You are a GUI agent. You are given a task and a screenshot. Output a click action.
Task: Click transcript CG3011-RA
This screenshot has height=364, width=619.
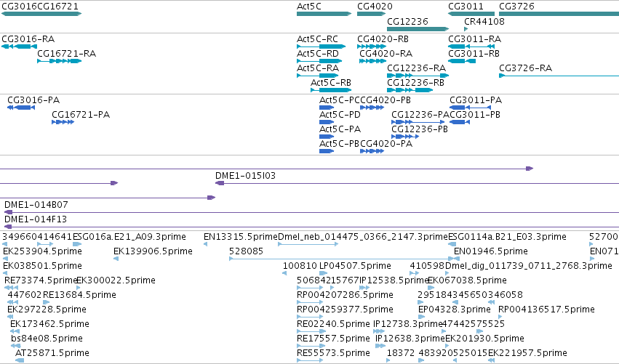coord(471,46)
